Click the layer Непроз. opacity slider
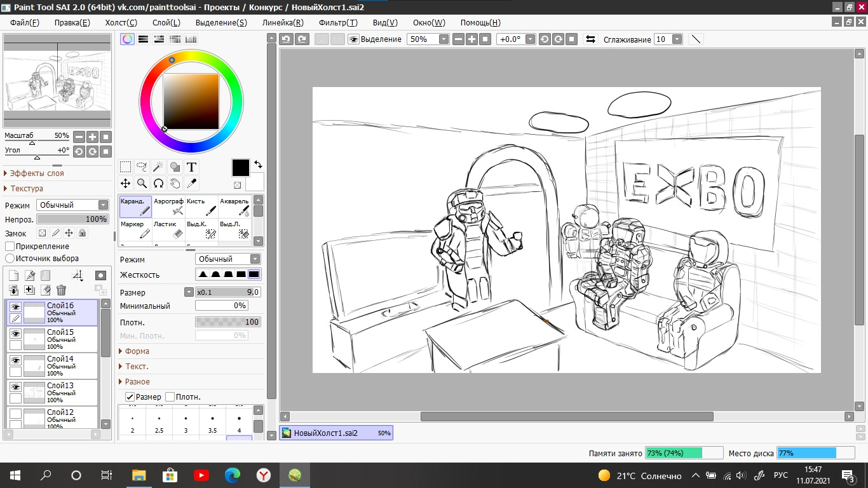Image resolution: width=868 pixels, height=488 pixels. [x=72, y=219]
